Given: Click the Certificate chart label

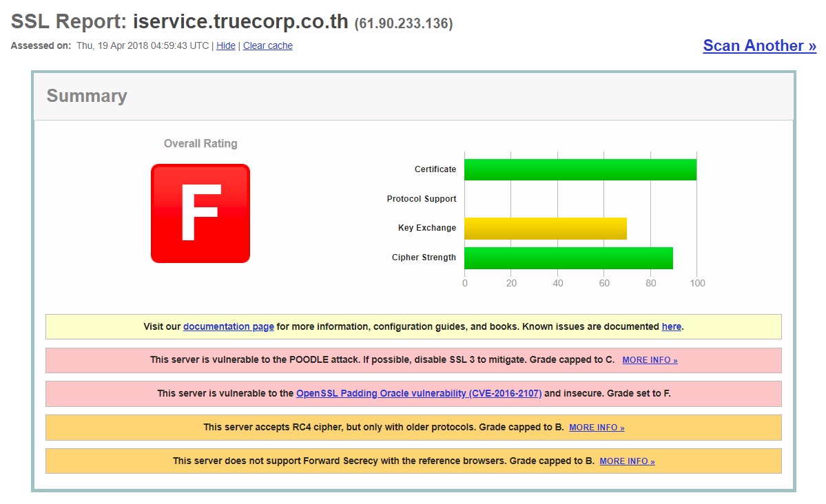Looking at the screenshot, I should (x=435, y=169).
